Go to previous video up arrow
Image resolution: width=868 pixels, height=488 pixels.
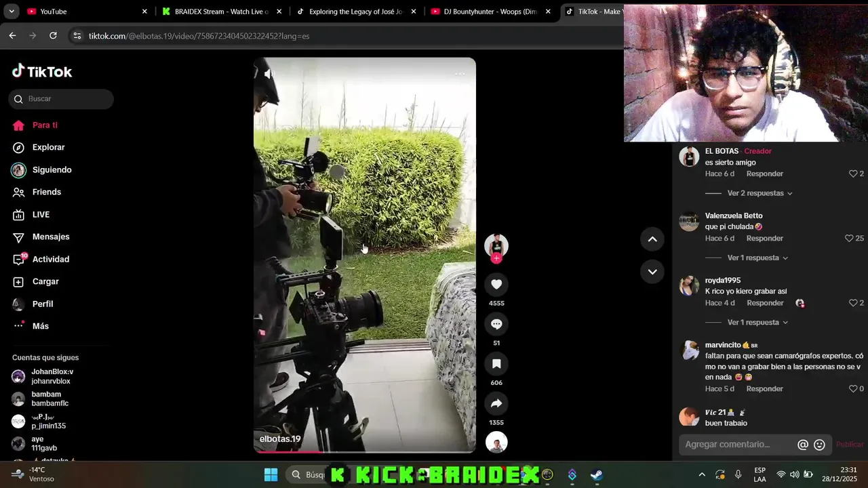652,239
